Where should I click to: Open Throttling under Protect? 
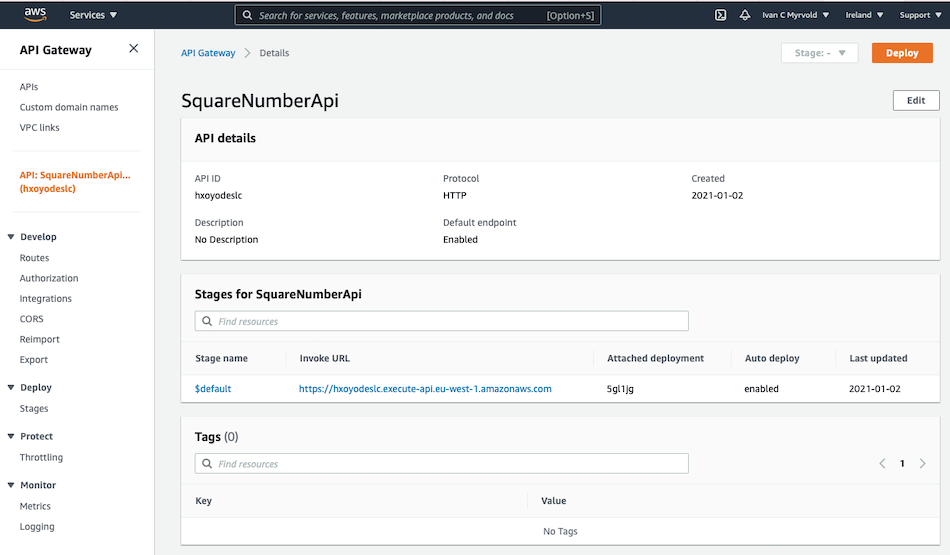[41, 457]
